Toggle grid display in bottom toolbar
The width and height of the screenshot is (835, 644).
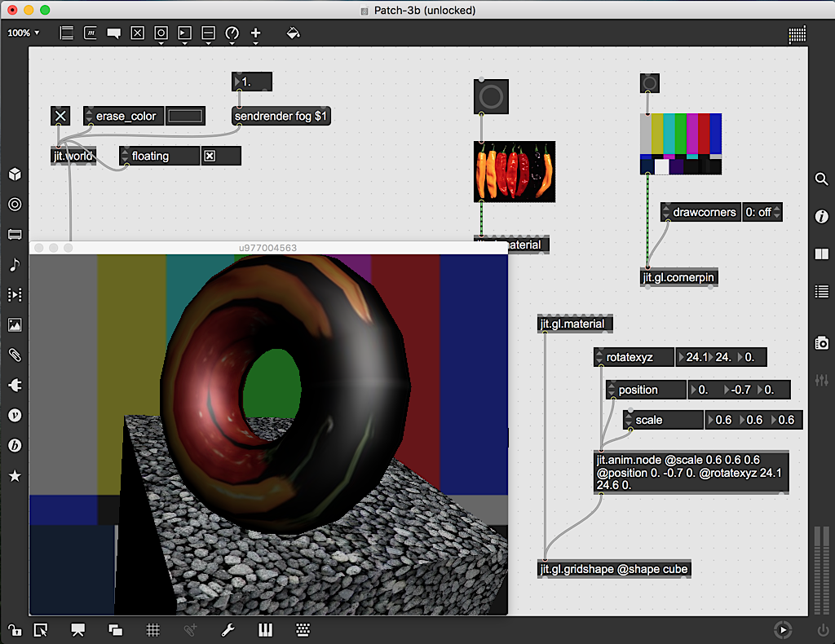(x=152, y=630)
